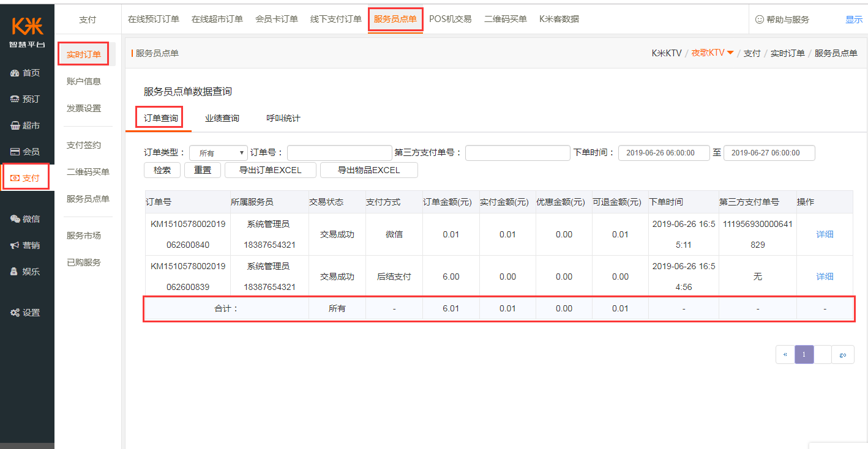
Task: Select the 订单查询 sub-tab
Action: point(161,118)
